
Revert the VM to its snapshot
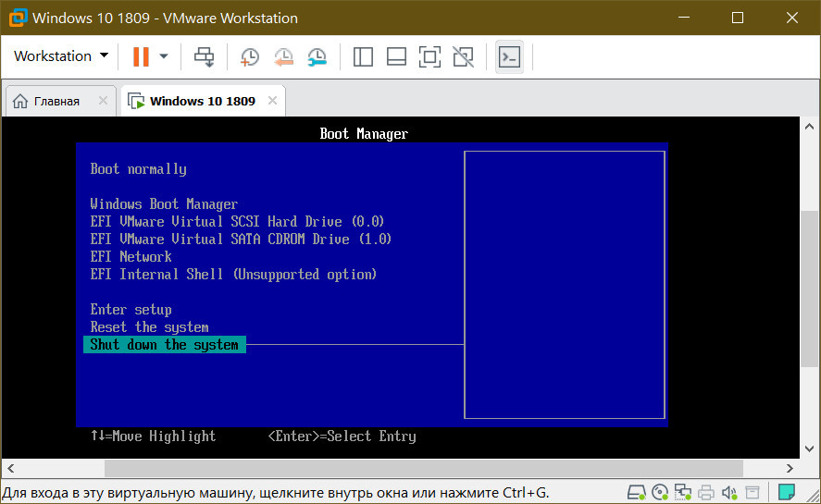tap(283, 56)
